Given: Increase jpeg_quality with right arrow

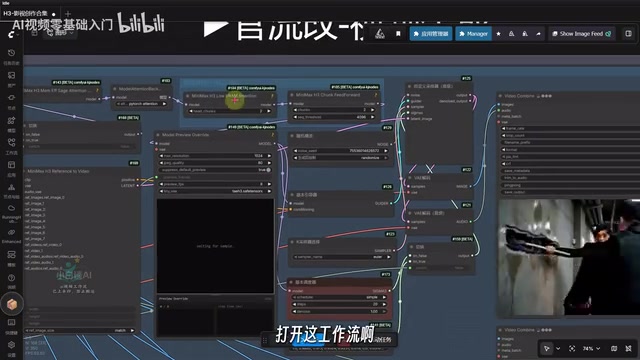Looking at the screenshot, I should (269, 162).
